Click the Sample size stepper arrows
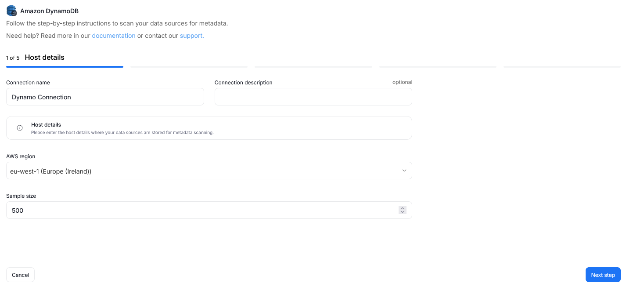Image resolution: width=644 pixels, height=305 pixels. 403,210
